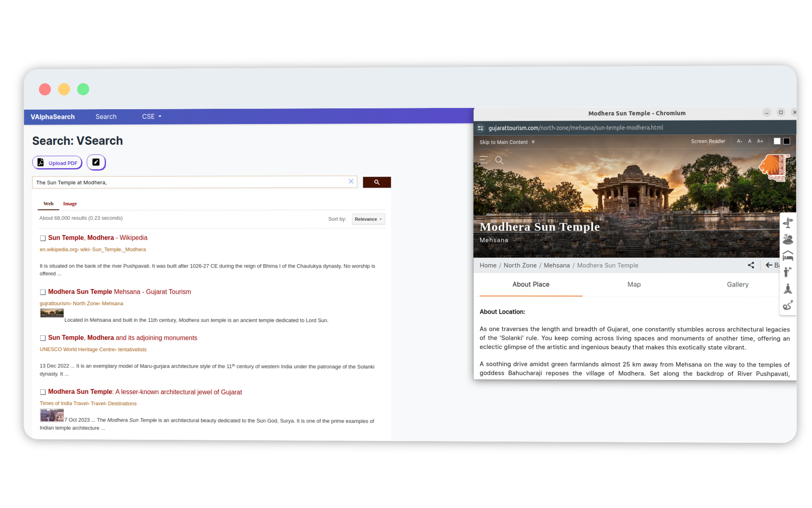Click the Gujarat Tourism Gallery tab
The height and width of the screenshot is (508, 812).
click(x=737, y=284)
